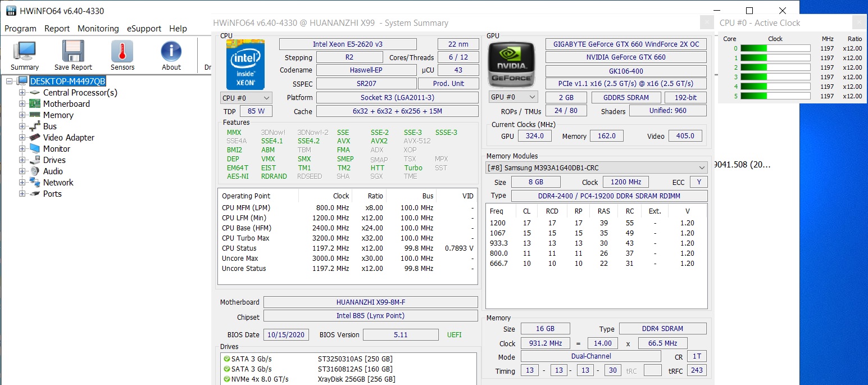Click the Dual-Channel memory mode field
The image size is (868, 385).
pyautogui.click(x=590, y=356)
